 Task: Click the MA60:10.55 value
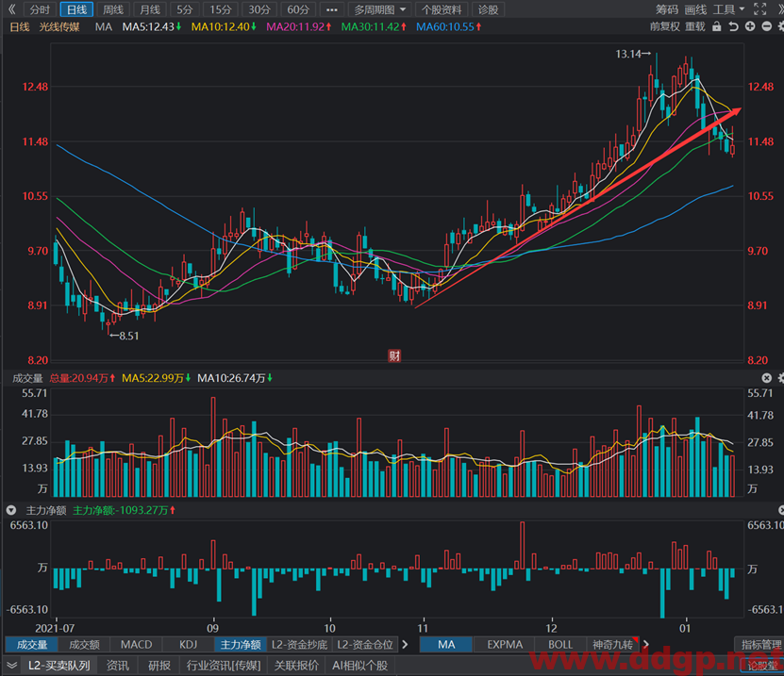pos(448,27)
